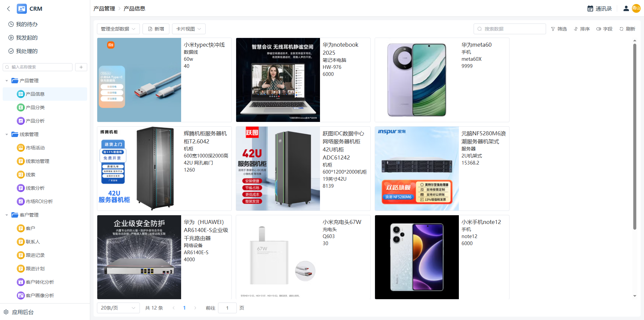The width and height of the screenshot is (644, 320).
Task: Open the 卡片视图 view dropdown
Action: [189, 29]
